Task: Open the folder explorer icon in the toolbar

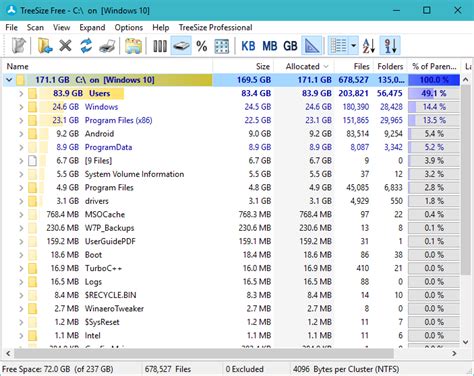Action: tap(133, 46)
